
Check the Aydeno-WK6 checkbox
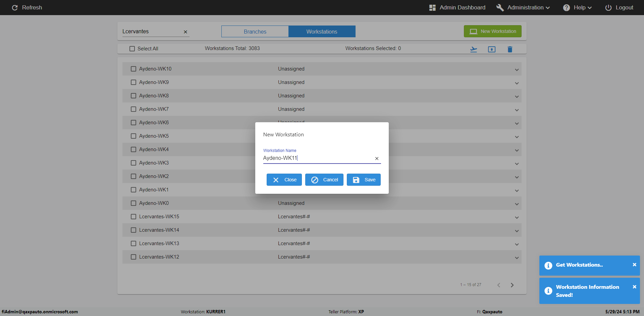pyautogui.click(x=133, y=123)
